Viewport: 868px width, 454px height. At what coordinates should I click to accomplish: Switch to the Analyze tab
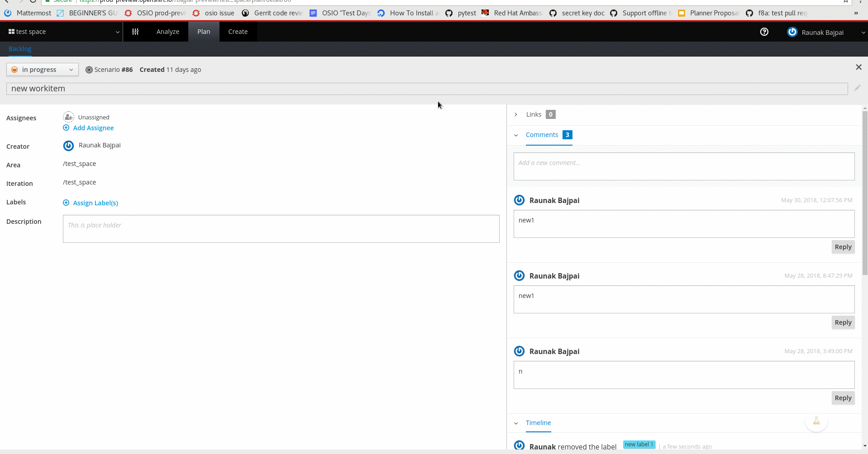click(x=168, y=32)
